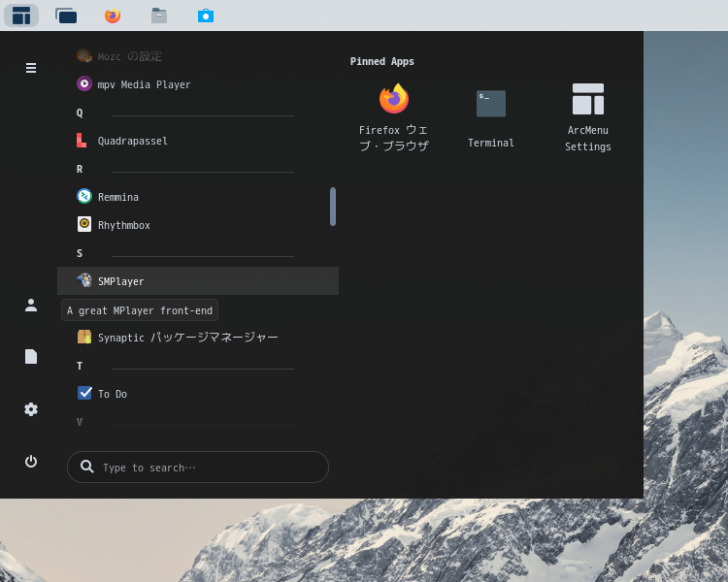Open Synaptic package manager
This screenshot has height=582, width=728.
click(198, 338)
